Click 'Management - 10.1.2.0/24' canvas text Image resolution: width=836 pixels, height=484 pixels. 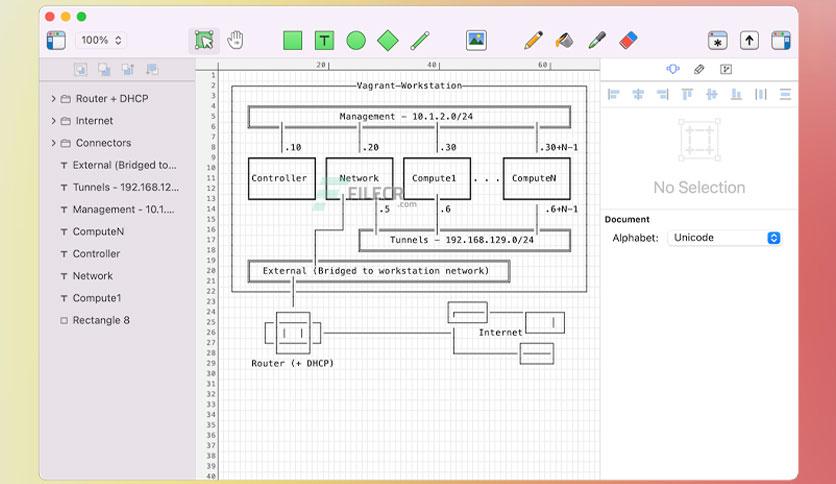(x=406, y=116)
